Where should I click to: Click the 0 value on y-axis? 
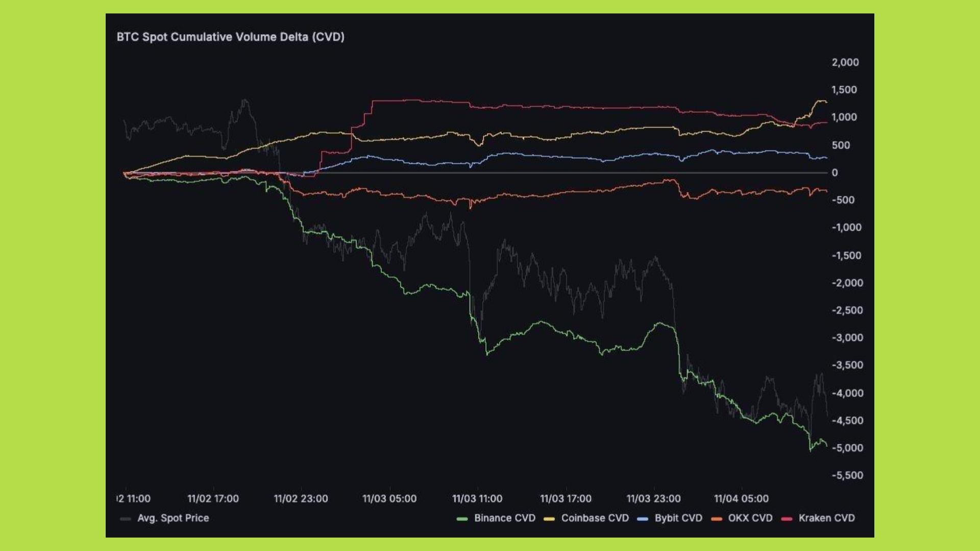point(835,172)
